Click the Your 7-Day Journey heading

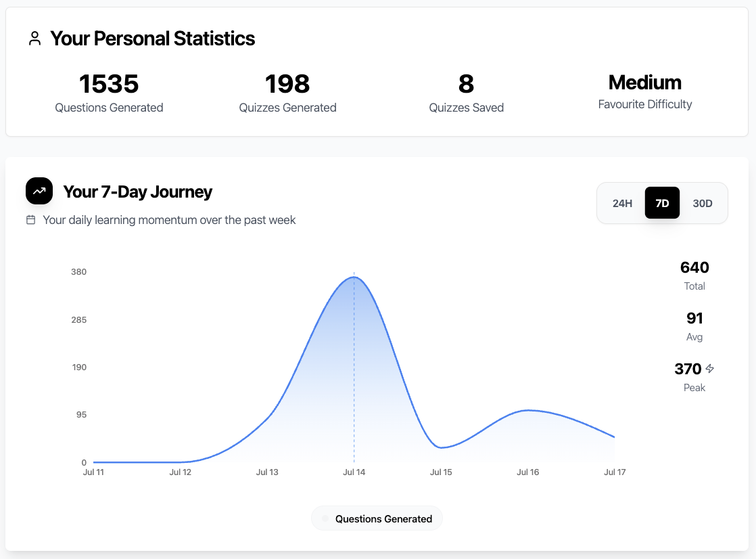pyautogui.click(x=138, y=192)
